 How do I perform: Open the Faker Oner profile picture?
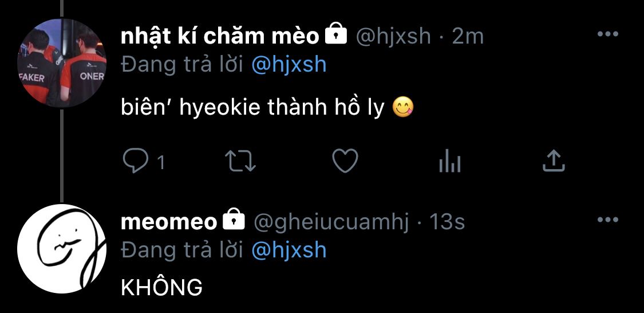click(62, 63)
